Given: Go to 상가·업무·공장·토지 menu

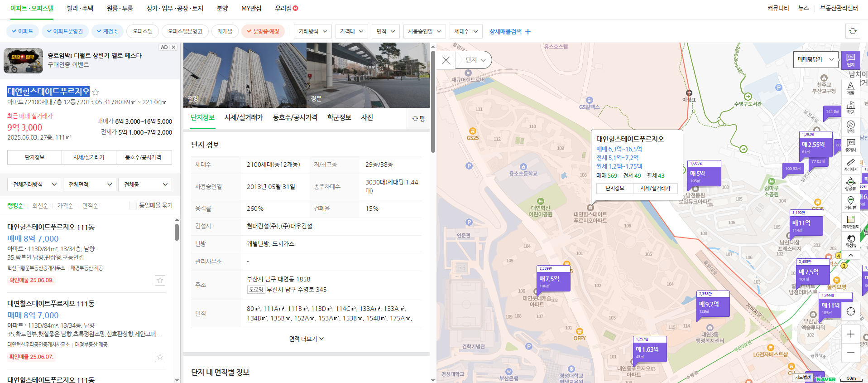Looking at the screenshot, I should 175,8.
